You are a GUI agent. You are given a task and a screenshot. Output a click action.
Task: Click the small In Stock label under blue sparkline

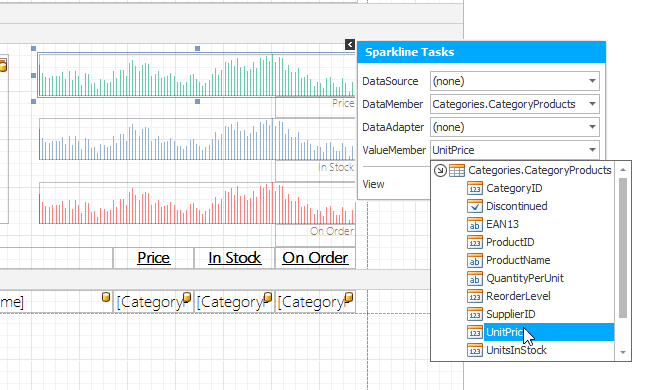(336, 167)
